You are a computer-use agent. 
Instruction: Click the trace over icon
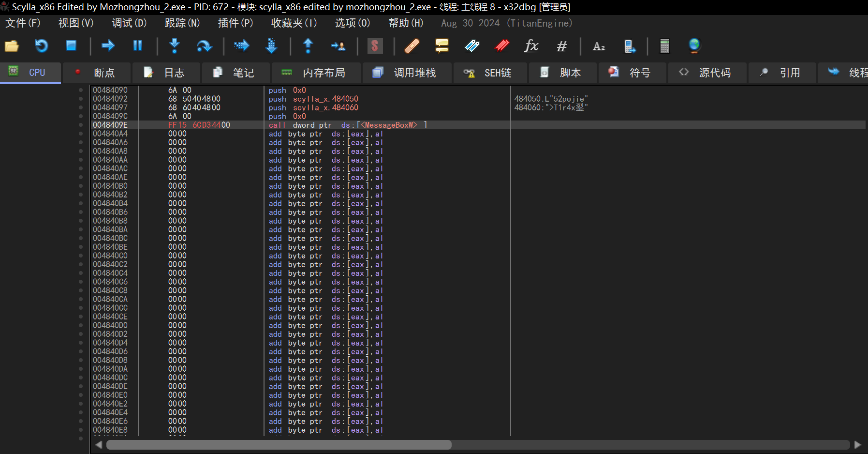[x=271, y=46]
